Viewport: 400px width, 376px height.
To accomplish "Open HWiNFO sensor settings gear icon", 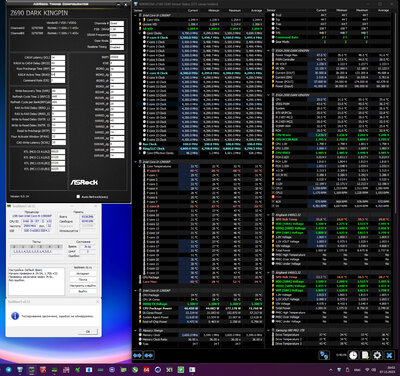I will pos(377,355).
